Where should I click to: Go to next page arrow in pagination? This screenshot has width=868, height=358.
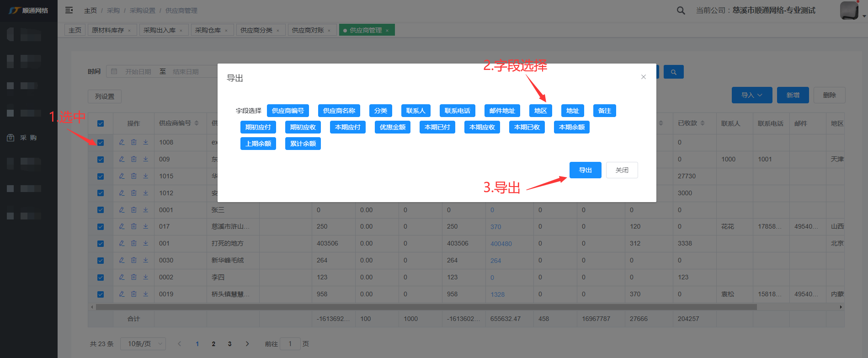pos(247,344)
